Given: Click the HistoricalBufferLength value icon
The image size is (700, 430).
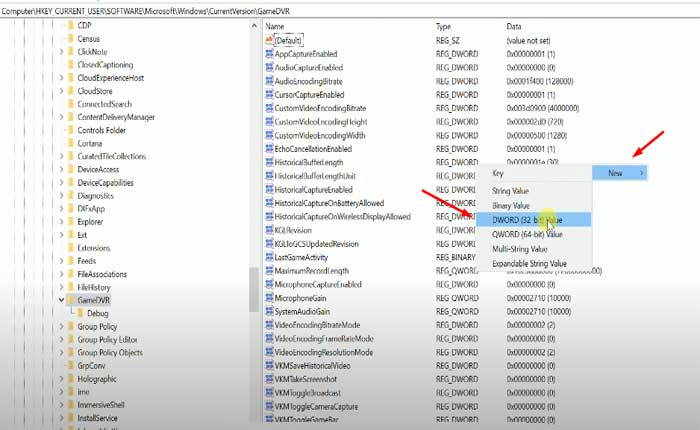Looking at the screenshot, I should click(x=269, y=162).
